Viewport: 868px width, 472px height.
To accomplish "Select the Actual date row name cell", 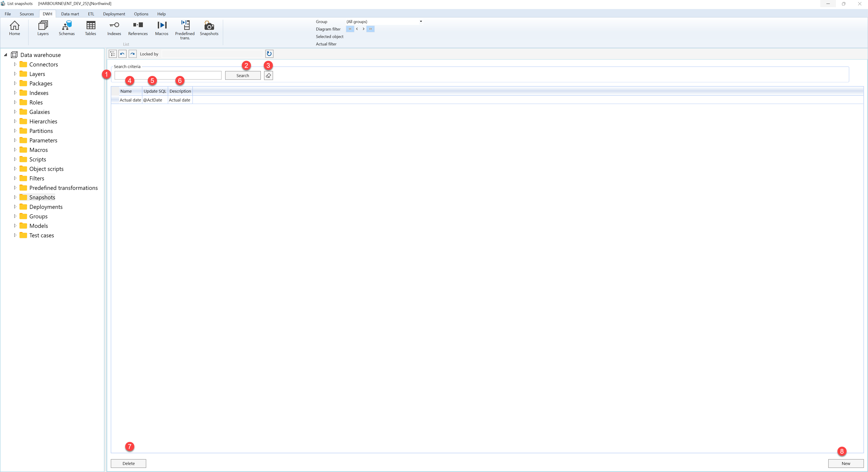I will [130, 100].
